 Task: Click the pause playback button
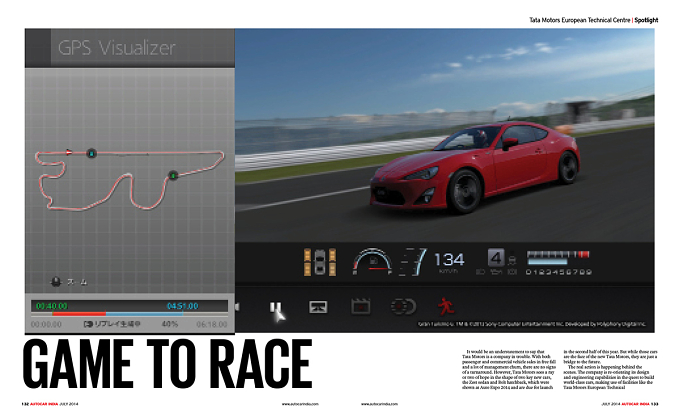click(275, 307)
